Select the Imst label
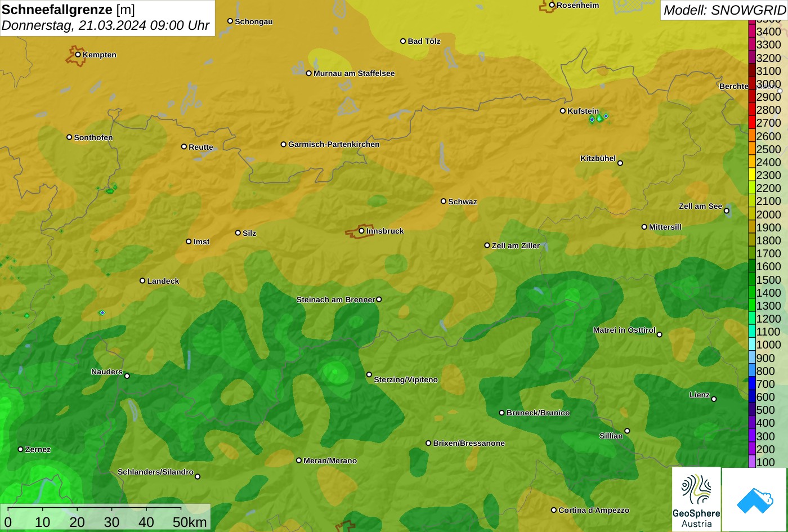Viewport: 788px width, 532px height. (202, 242)
